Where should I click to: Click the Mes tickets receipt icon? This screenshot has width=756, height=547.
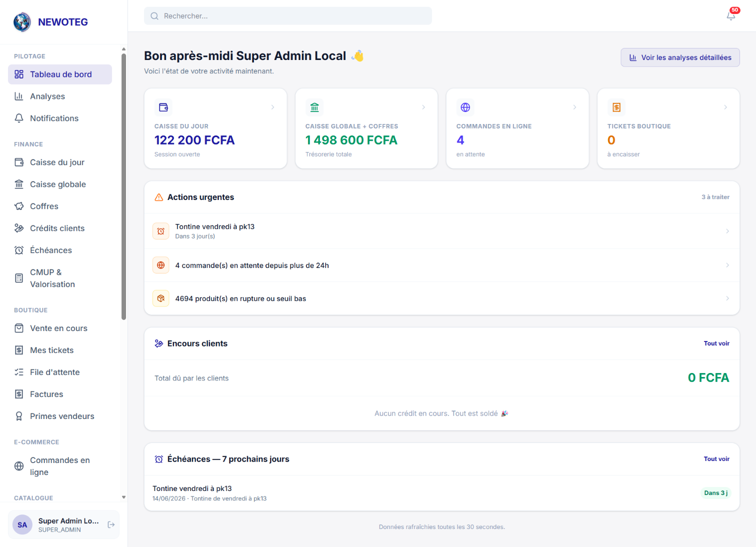19,350
